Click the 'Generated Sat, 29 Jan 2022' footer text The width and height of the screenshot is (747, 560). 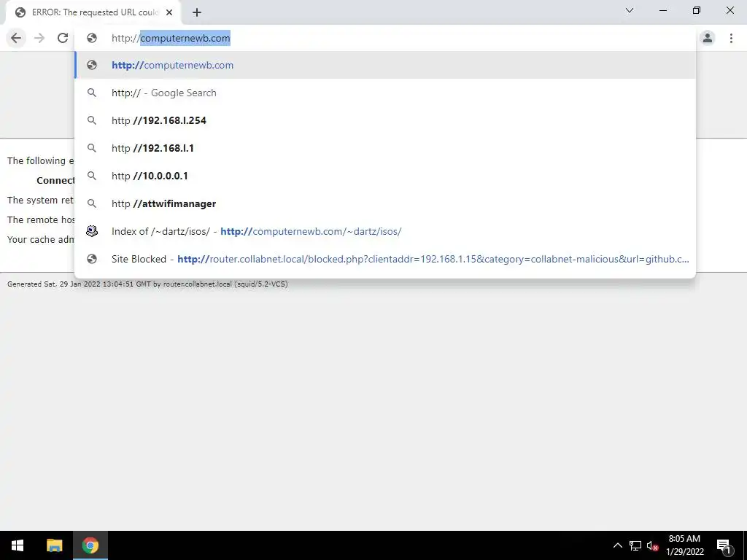click(147, 284)
